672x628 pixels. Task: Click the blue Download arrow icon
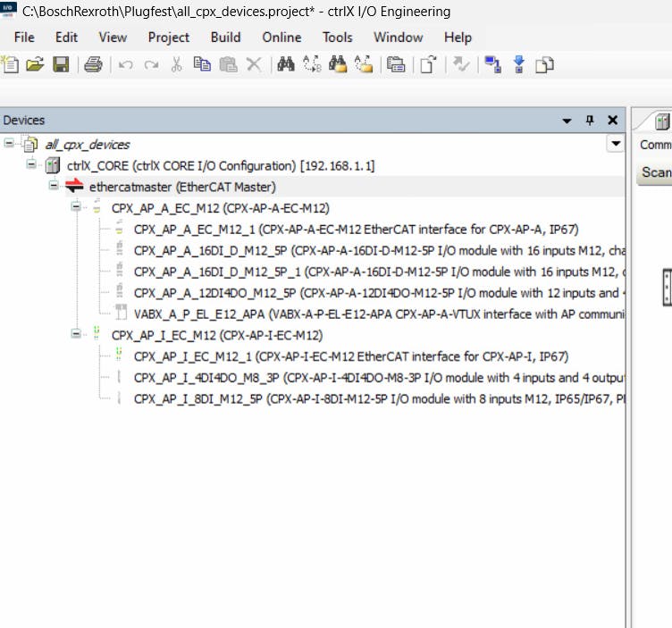pyautogui.click(x=518, y=64)
